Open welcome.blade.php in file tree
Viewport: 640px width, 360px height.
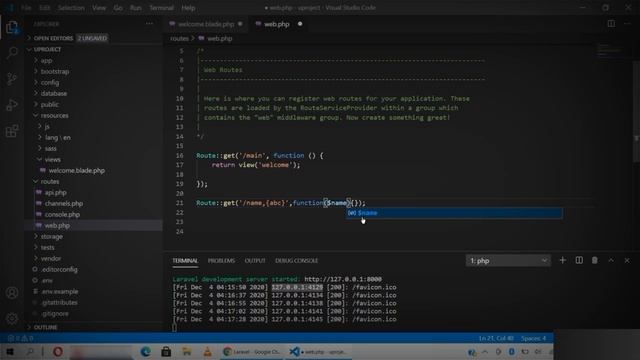[x=76, y=170]
